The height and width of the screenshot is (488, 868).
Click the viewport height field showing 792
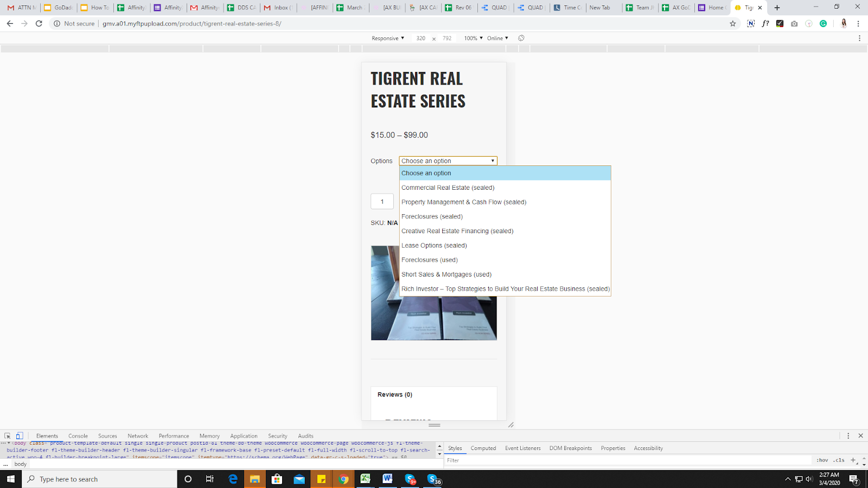pos(447,38)
